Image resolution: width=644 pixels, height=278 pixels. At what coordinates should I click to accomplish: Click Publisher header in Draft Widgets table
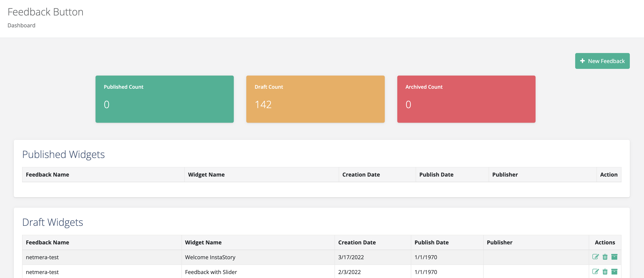(499, 242)
